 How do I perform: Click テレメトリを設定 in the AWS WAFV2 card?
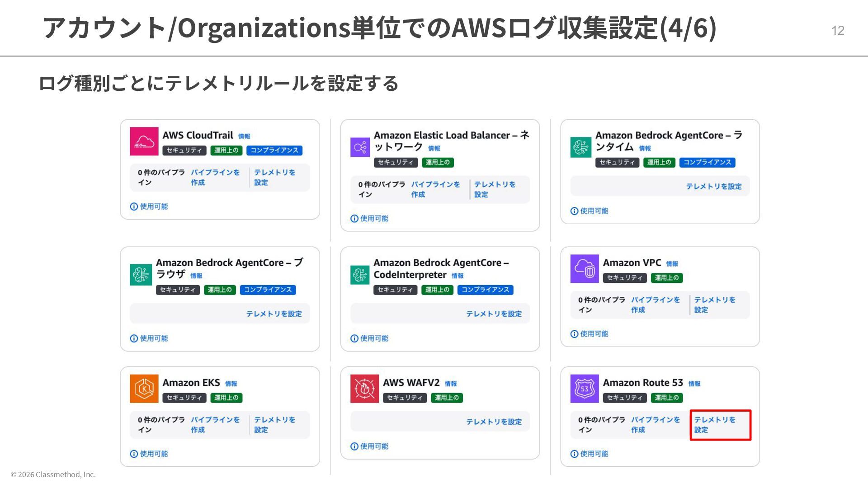494,422
